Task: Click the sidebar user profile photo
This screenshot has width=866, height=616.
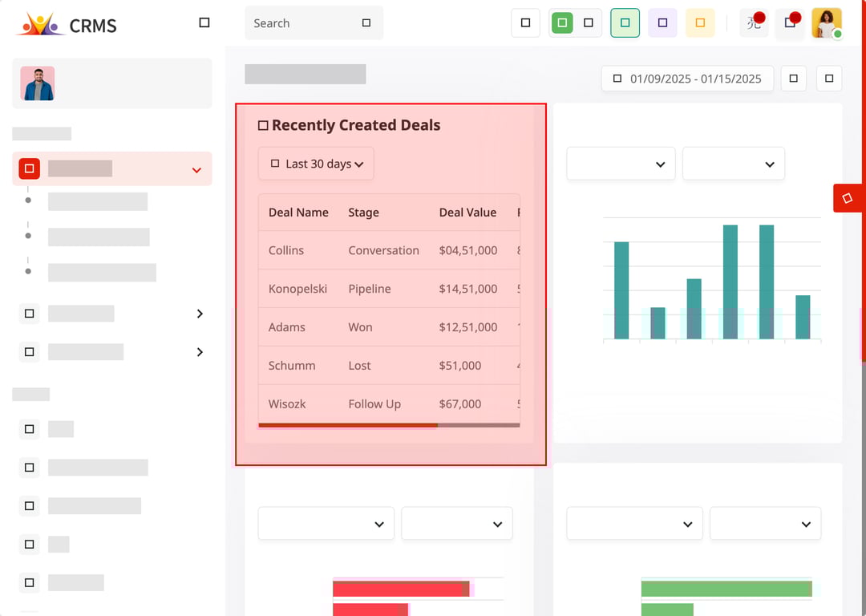Action: [x=38, y=83]
